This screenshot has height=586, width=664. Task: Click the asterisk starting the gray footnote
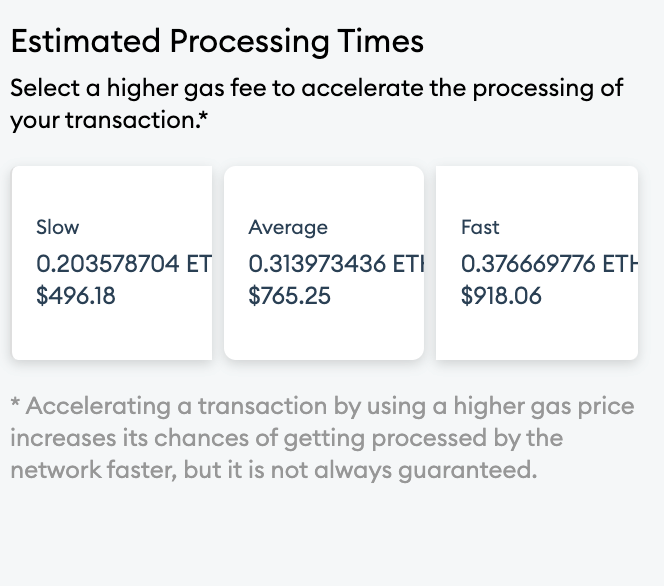pyautogui.click(x=16, y=404)
